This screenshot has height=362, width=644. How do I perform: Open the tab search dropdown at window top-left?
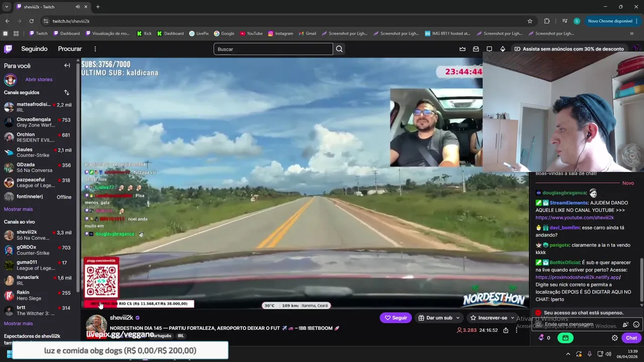7,7
